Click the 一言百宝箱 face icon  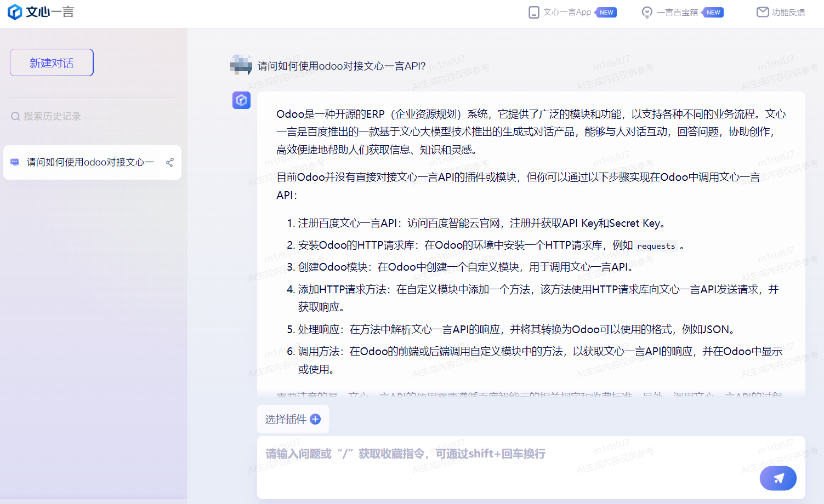(x=647, y=12)
